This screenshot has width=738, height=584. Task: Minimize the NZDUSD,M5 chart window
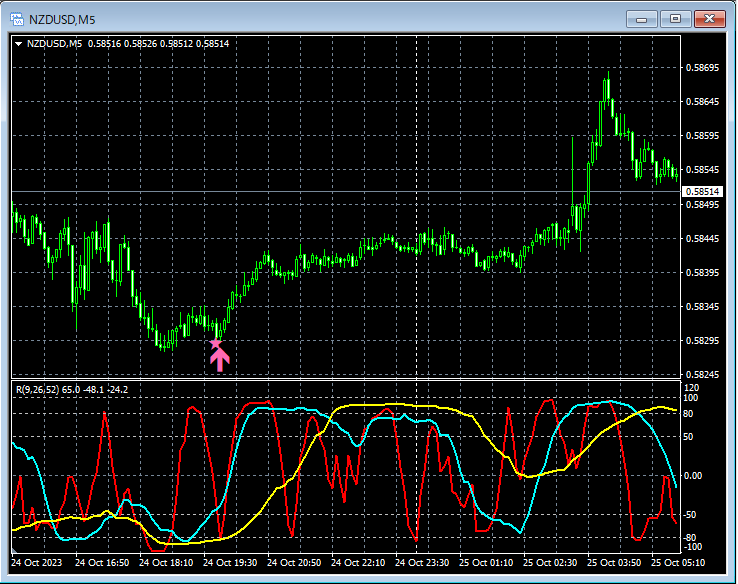click(642, 19)
